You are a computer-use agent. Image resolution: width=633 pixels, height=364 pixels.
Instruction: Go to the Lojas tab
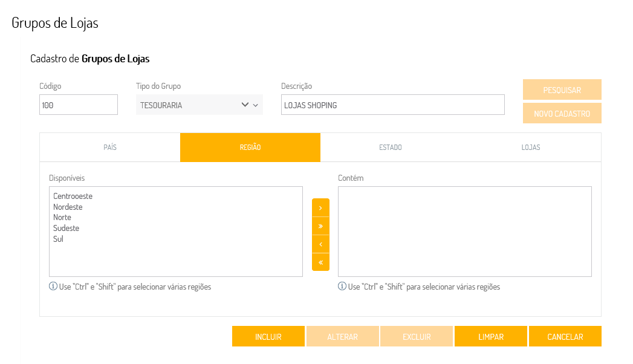click(531, 148)
